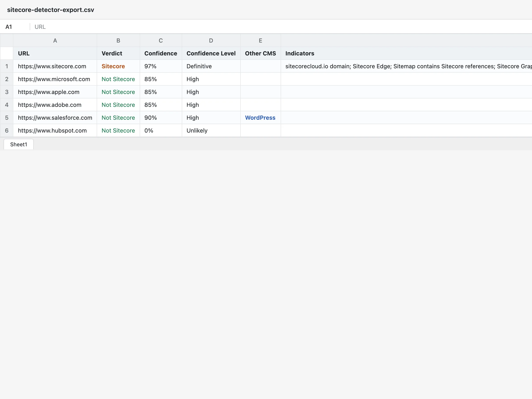Click the WordPress cell in Other CMS
532x399 pixels.
(260, 118)
